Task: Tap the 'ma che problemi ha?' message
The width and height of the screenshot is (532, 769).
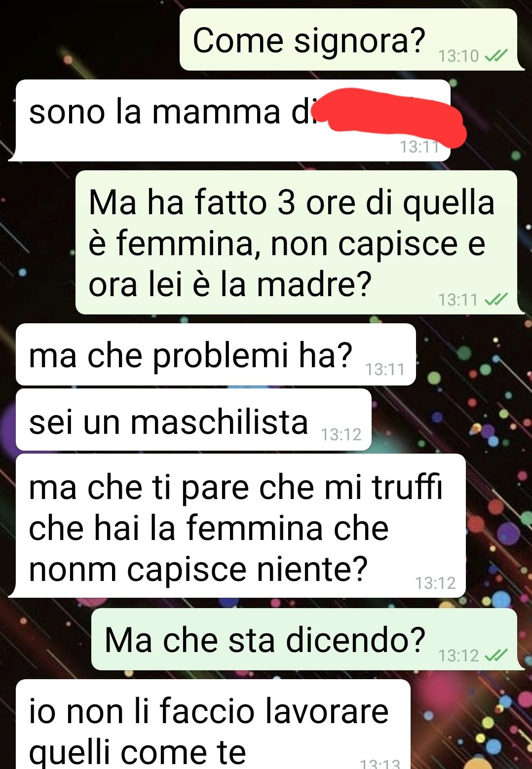Action: (x=215, y=354)
